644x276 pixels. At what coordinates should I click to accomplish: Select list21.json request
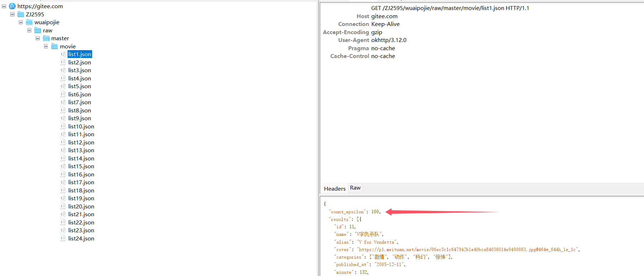81,214
